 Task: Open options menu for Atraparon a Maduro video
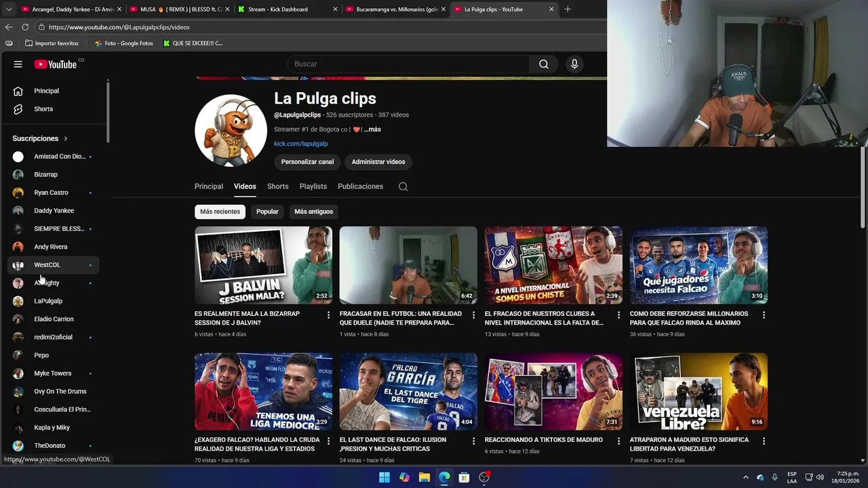pyautogui.click(x=764, y=441)
